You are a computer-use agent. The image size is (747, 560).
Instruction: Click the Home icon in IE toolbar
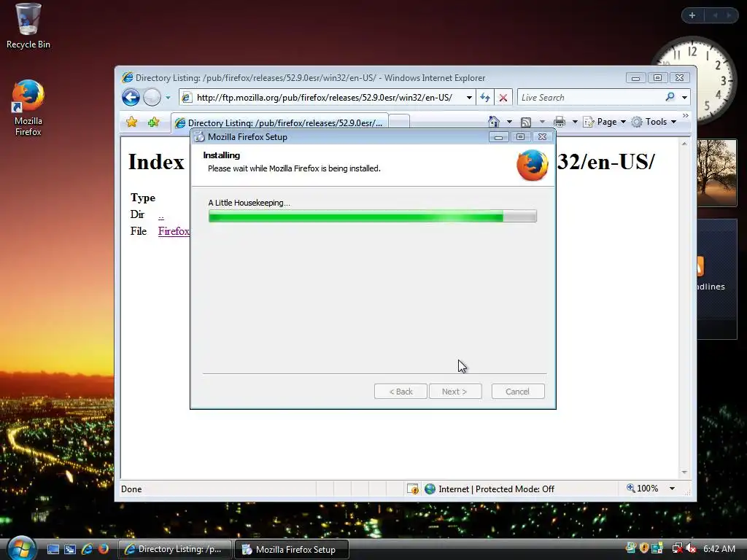(x=494, y=122)
